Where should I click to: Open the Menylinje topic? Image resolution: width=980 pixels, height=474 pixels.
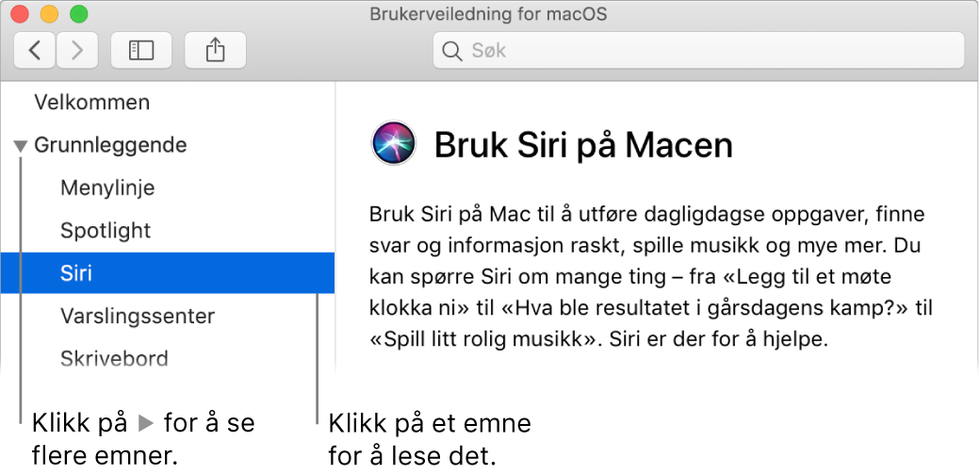click(x=107, y=188)
